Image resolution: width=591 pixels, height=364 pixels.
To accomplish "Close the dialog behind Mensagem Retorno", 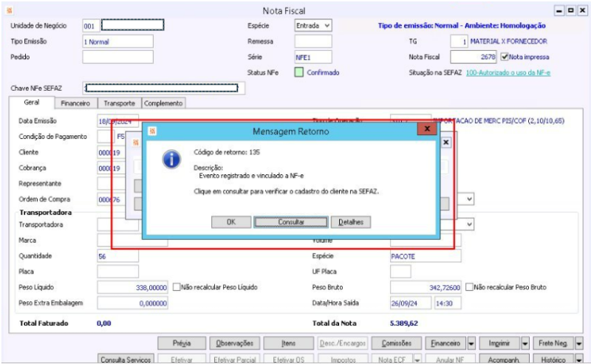I will coord(446,142).
